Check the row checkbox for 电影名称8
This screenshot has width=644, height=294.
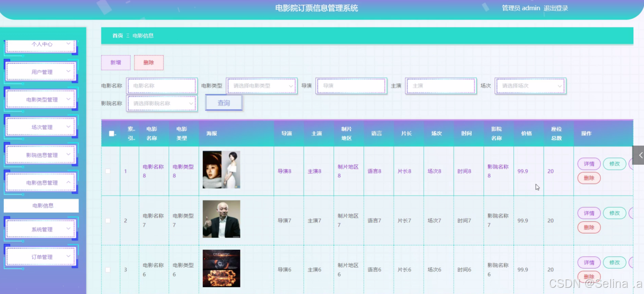click(108, 171)
